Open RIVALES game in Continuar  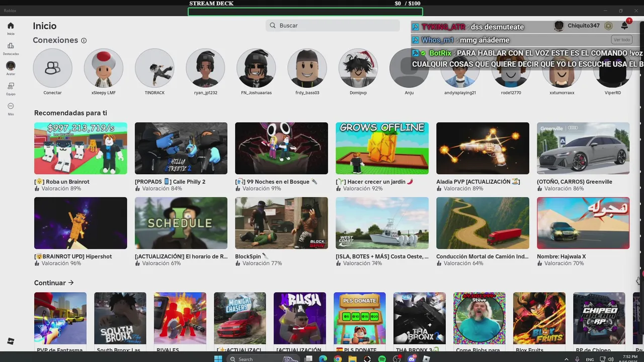[x=180, y=318]
